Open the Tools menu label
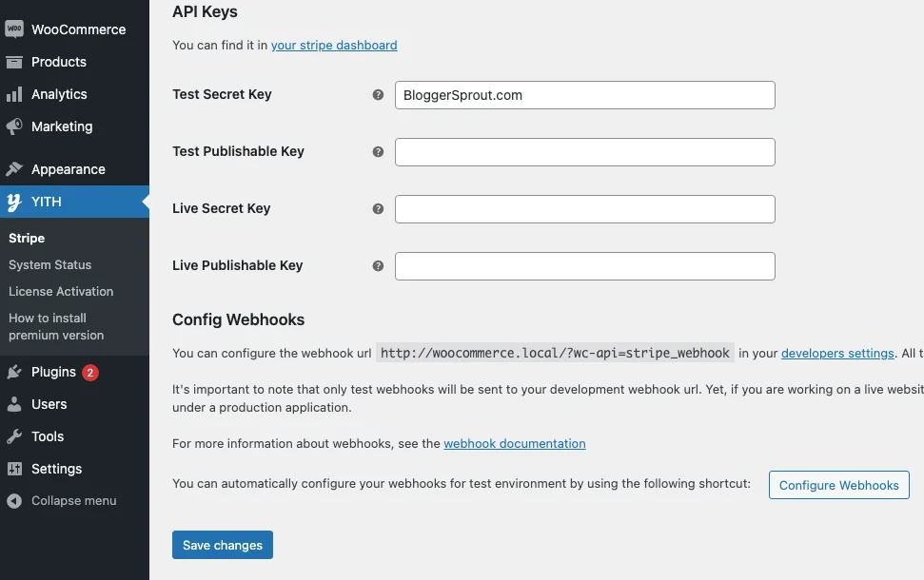 pyautogui.click(x=48, y=437)
